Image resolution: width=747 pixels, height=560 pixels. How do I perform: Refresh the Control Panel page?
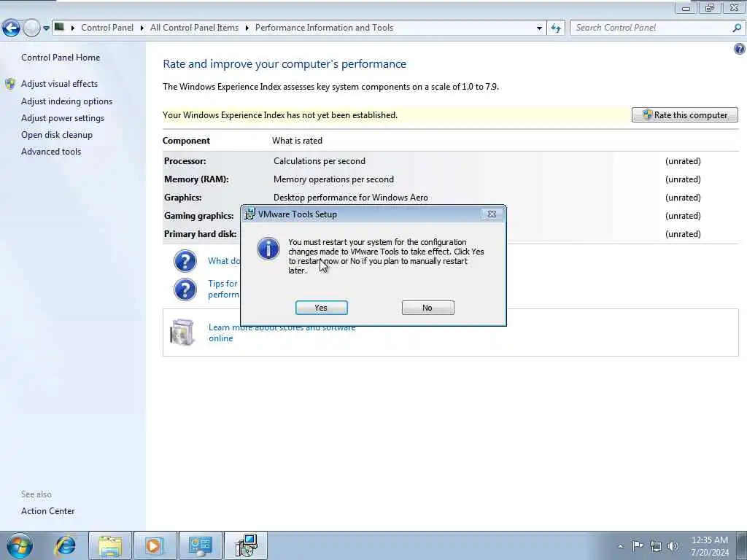(x=556, y=28)
